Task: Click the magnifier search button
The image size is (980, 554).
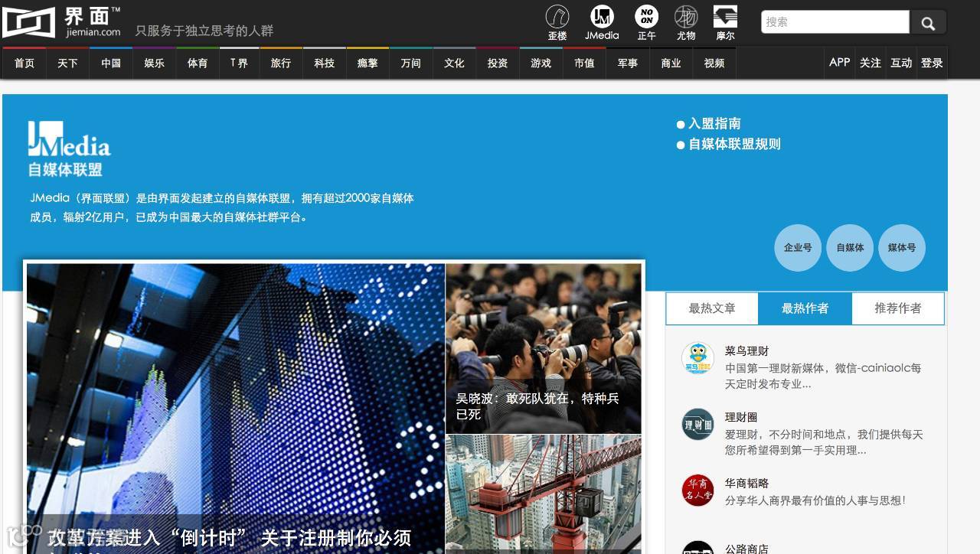Action: click(928, 23)
